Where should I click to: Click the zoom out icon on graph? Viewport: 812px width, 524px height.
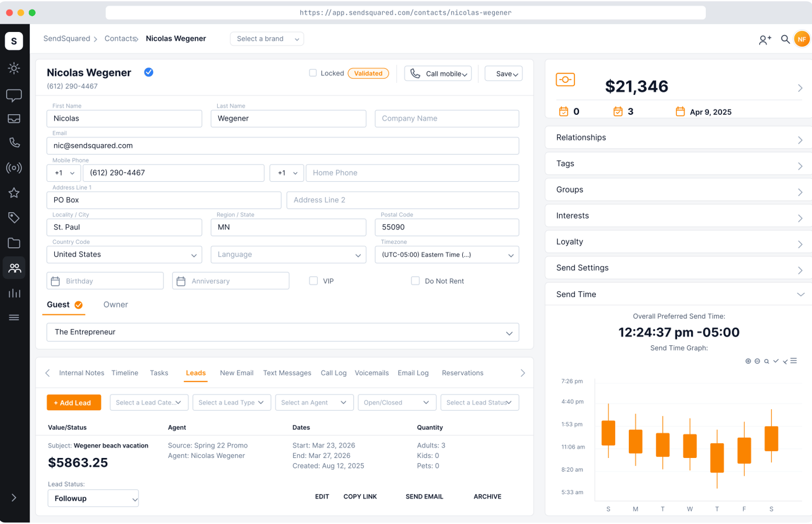click(x=757, y=361)
